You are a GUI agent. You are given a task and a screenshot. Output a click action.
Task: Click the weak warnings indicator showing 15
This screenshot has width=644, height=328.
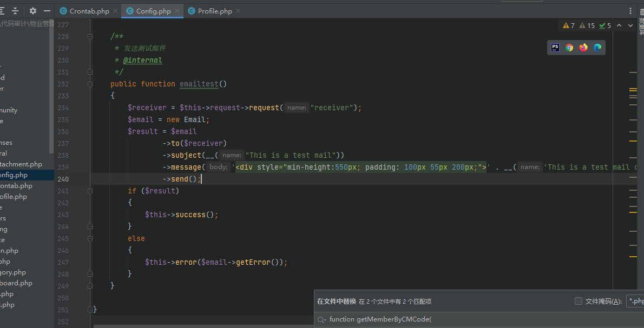pos(587,25)
